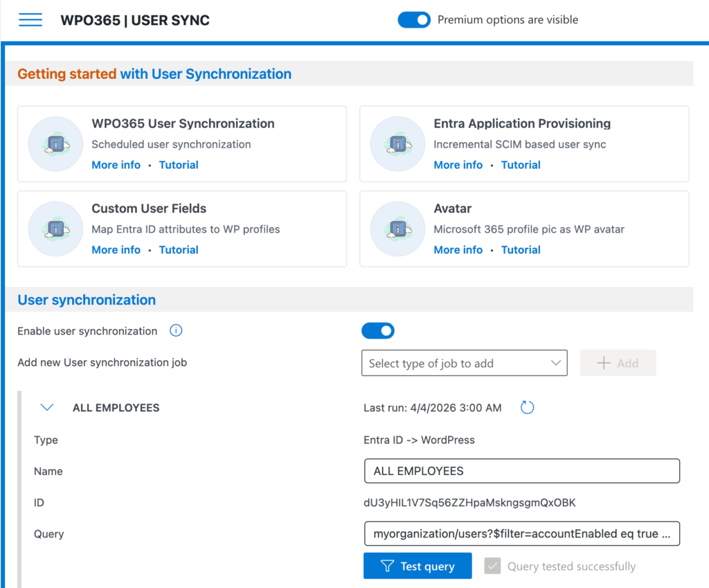Open the job type selection list arrow
This screenshot has height=588, width=709.
click(x=555, y=362)
